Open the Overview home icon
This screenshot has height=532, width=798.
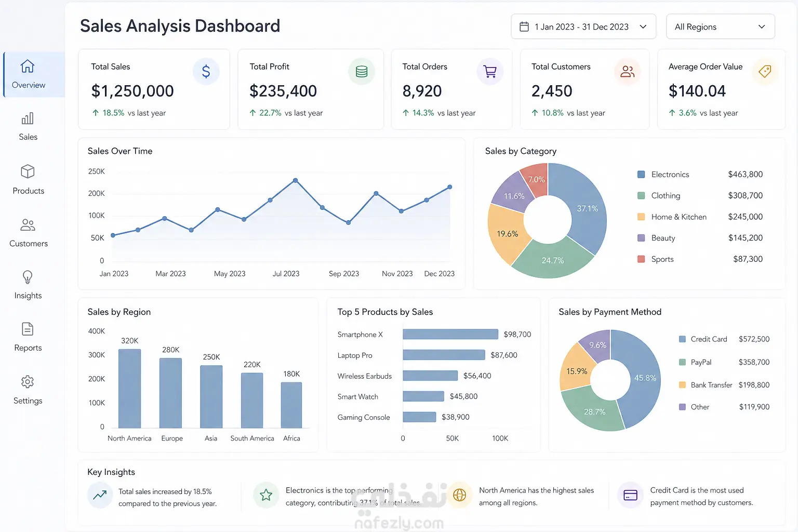tap(28, 66)
